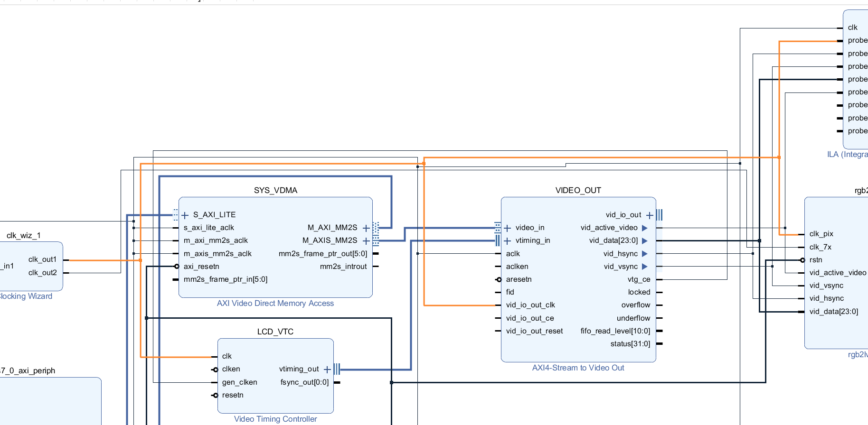Screen dimensions: 868x425
Task: Select the vid_io_out_clk port
Action: click(530, 305)
